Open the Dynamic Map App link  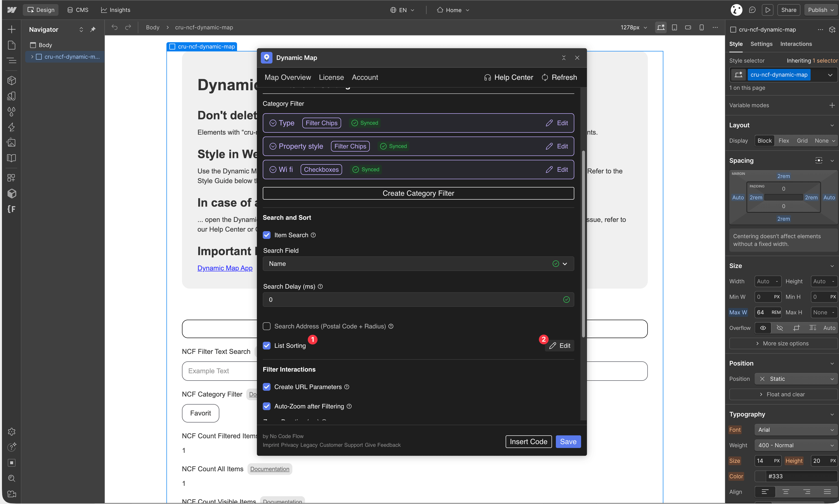pos(225,268)
